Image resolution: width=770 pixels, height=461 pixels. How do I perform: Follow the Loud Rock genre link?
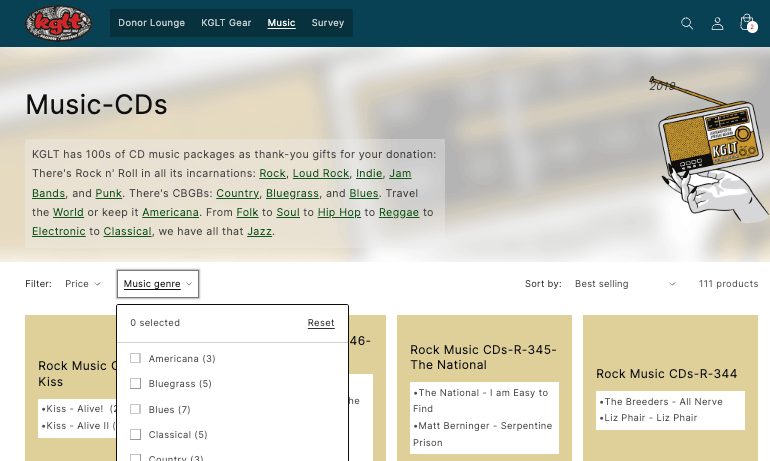pyautogui.click(x=321, y=173)
